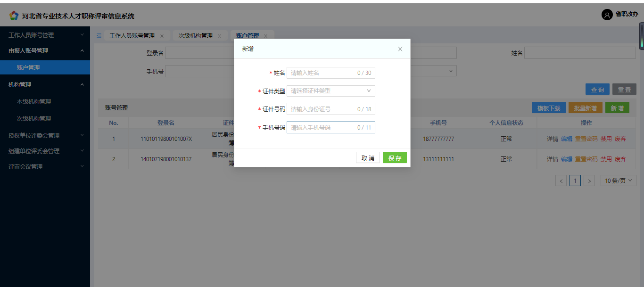Viewport: 644px width, 287px height.
Task: Click the system logo icon in the header
Action: pyautogui.click(x=14, y=15)
